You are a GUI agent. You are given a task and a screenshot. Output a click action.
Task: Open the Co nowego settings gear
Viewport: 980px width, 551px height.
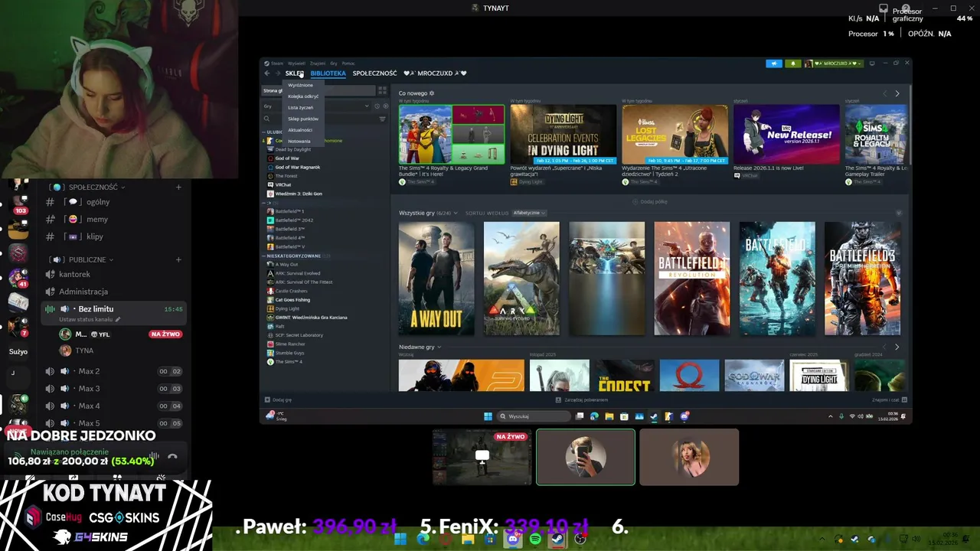432,93
